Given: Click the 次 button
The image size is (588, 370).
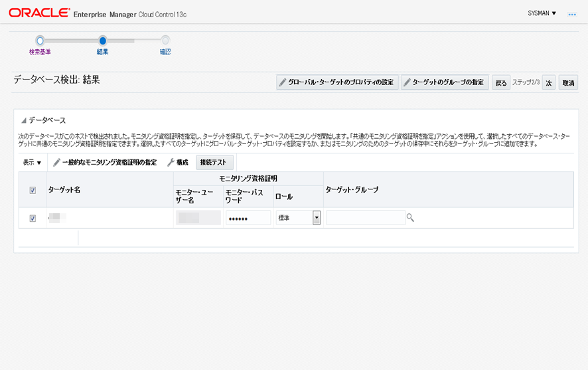Looking at the screenshot, I should click(x=549, y=82).
